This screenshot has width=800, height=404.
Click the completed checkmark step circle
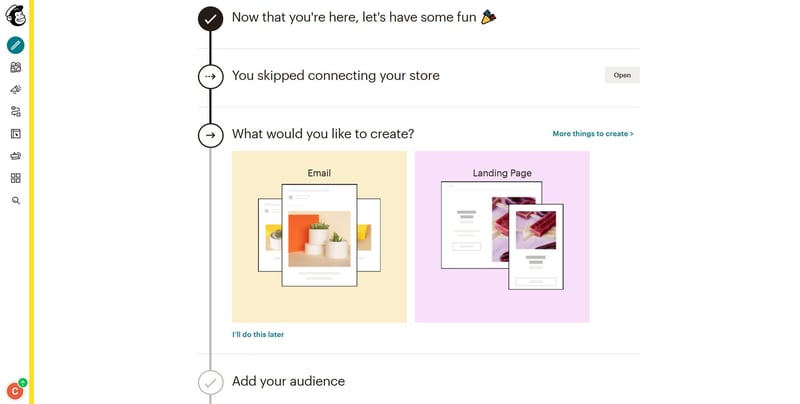[x=210, y=18]
